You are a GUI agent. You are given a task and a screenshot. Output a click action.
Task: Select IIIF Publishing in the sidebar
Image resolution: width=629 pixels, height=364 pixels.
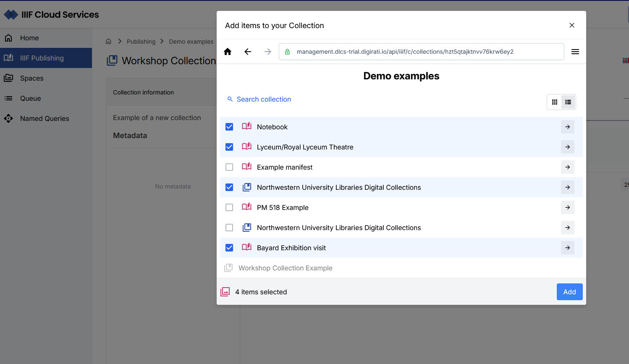[46, 58]
